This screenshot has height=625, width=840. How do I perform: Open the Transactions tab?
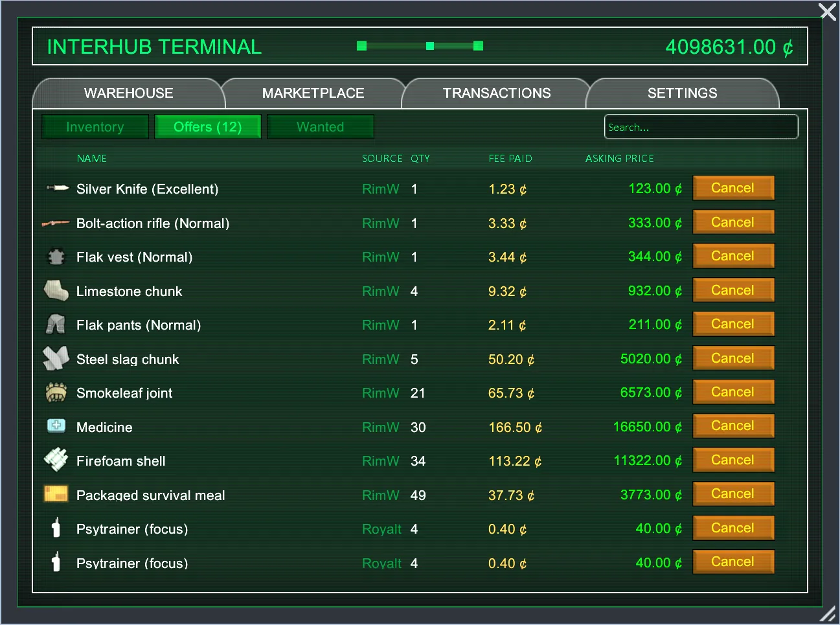pyautogui.click(x=497, y=93)
